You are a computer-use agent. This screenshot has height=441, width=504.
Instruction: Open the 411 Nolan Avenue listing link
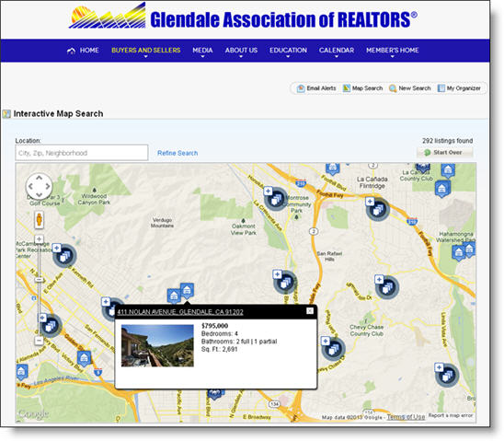point(180,312)
